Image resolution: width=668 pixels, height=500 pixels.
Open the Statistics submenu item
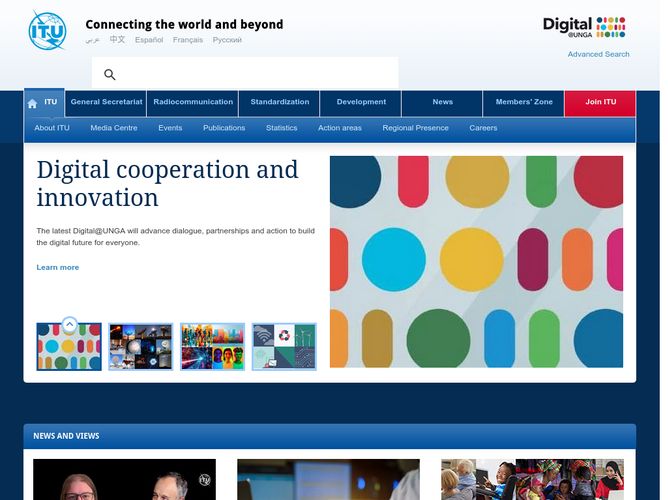282,128
